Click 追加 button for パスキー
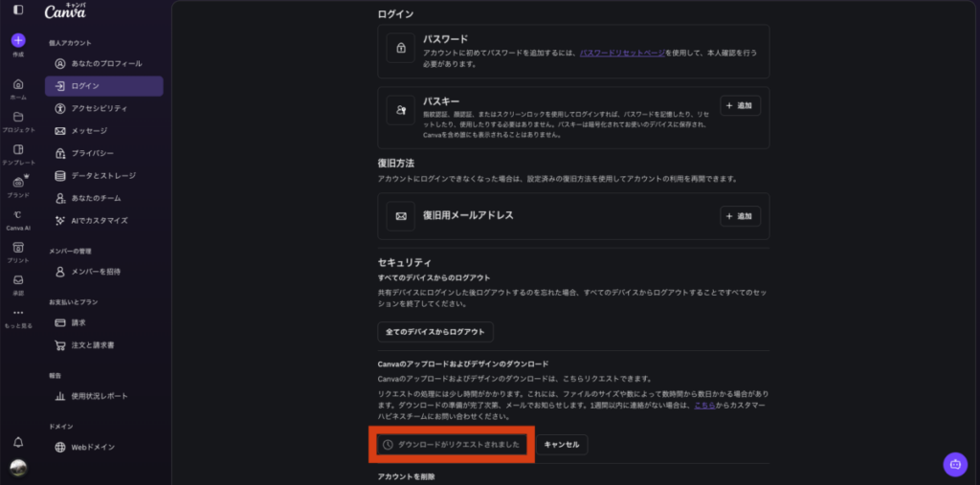 pyautogui.click(x=740, y=106)
